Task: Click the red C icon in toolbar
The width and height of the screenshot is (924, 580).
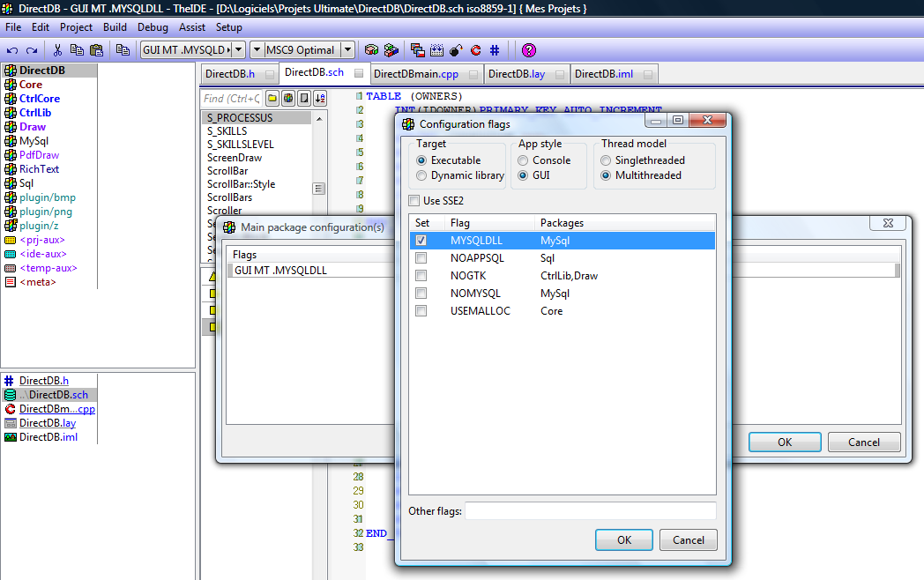Action: point(475,50)
